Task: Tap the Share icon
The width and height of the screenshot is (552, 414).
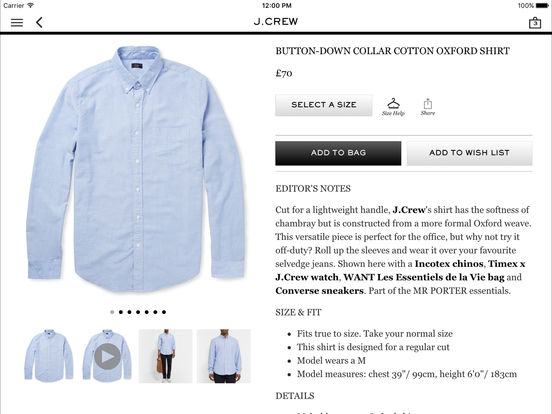Action: [428, 107]
